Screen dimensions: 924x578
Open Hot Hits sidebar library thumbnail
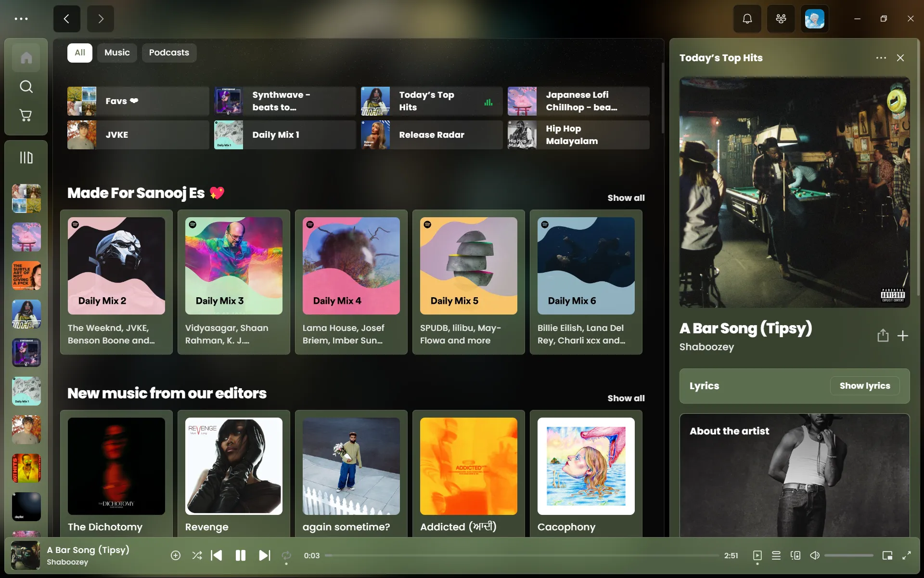pyautogui.click(x=26, y=468)
